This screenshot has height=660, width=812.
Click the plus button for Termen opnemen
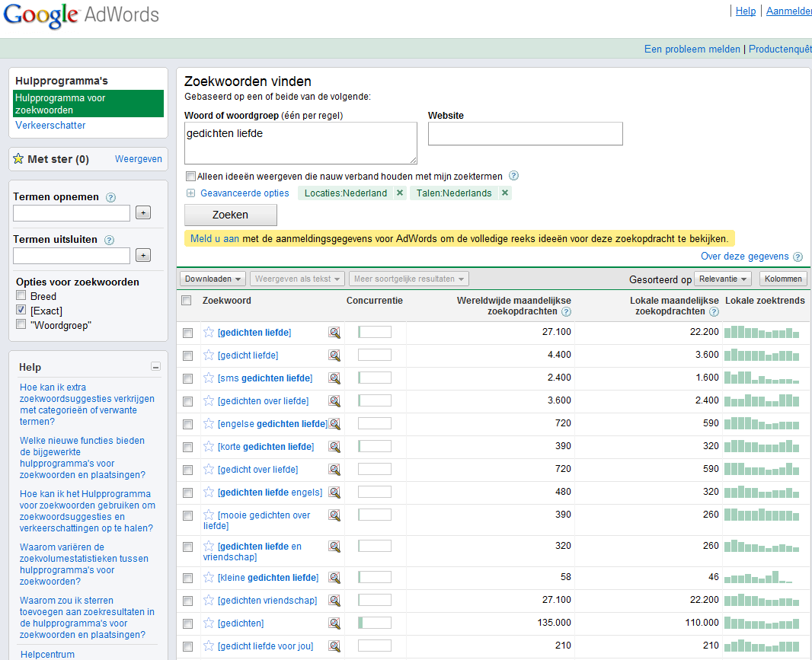point(143,212)
